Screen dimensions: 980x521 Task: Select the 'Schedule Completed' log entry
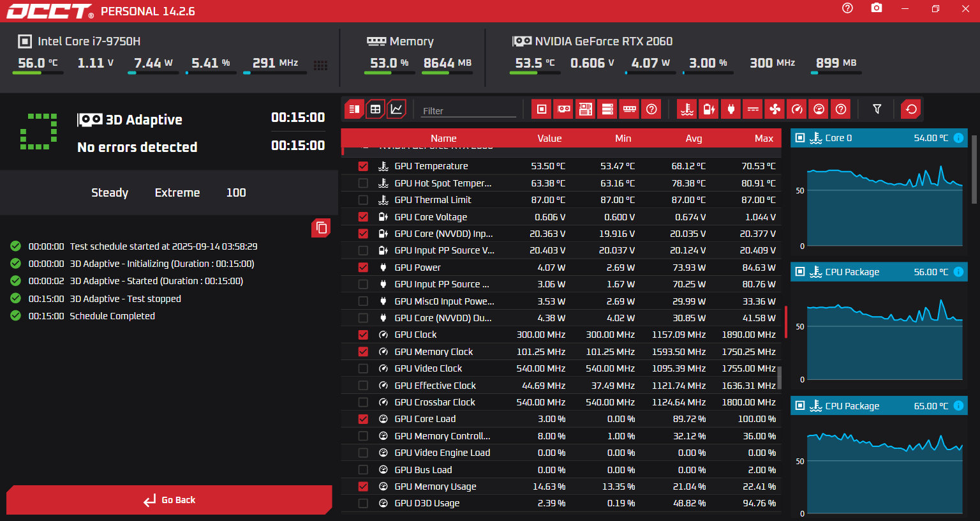pyautogui.click(x=112, y=316)
